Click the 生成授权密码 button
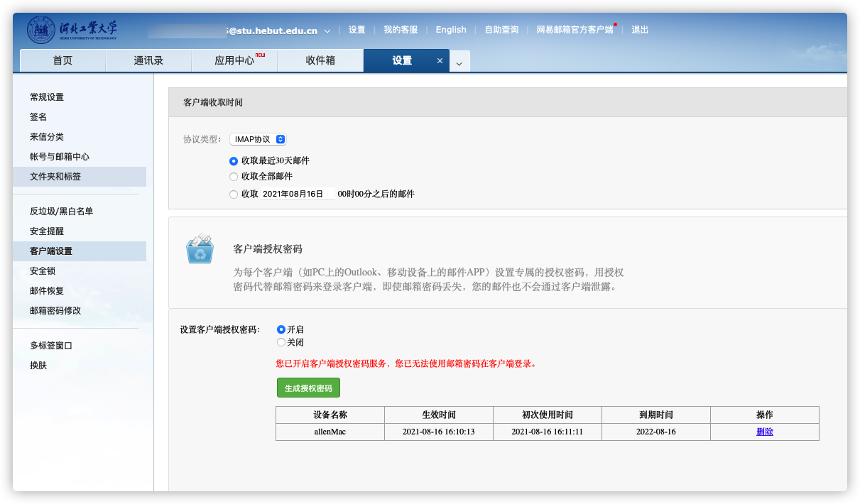The width and height of the screenshot is (860, 504). click(308, 388)
